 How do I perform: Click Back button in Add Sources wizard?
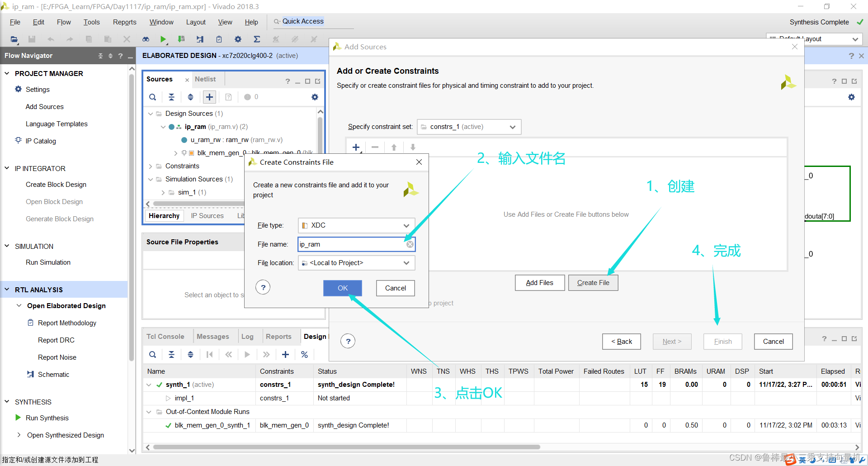click(621, 342)
